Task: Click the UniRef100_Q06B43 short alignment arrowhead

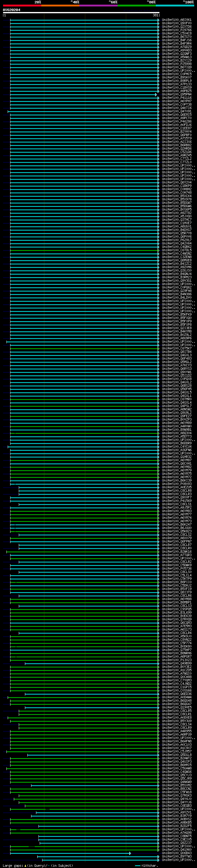Action: pyautogui.click(x=130, y=853)
